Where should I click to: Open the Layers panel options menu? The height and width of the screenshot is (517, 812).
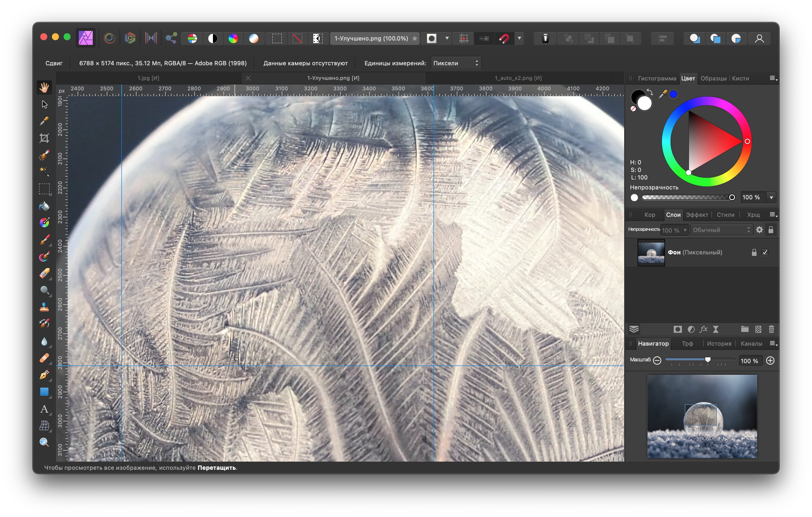(773, 215)
